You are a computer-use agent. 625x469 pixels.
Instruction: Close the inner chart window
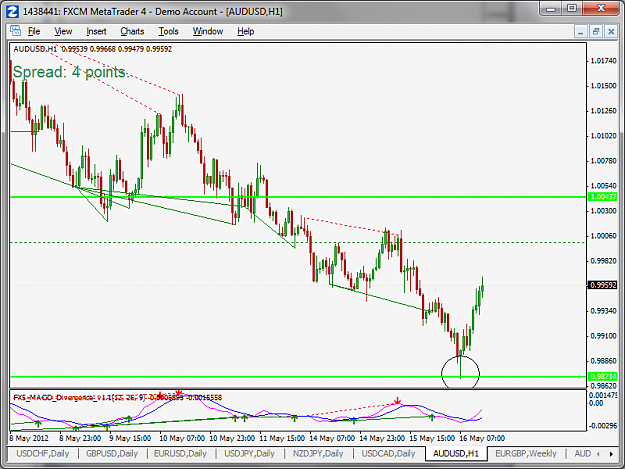pyautogui.click(x=611, y=31)
